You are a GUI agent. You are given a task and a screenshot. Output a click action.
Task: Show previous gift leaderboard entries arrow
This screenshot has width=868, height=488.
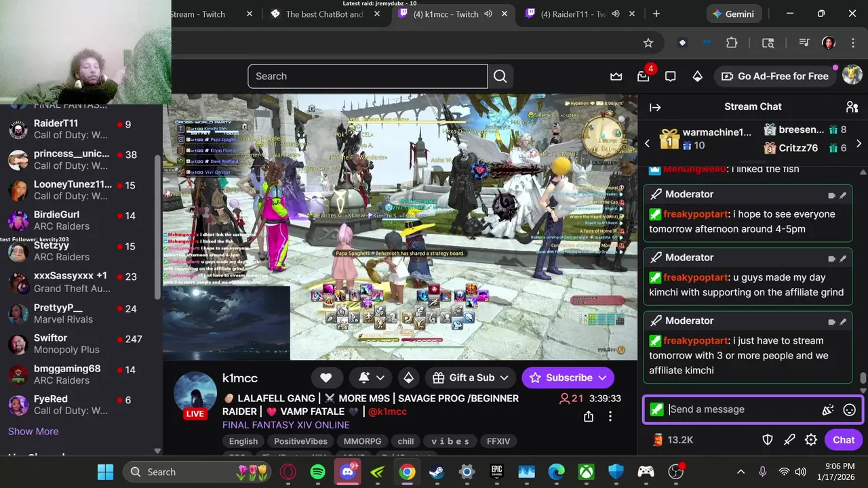647,143
